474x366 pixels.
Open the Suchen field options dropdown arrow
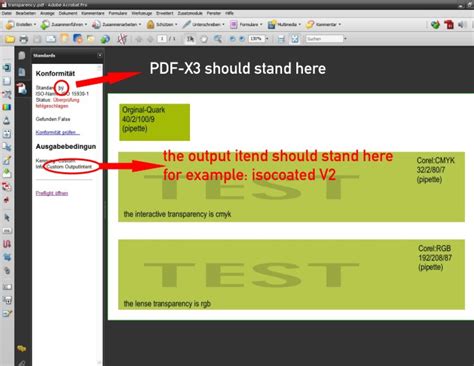click(x=345, y=39)
